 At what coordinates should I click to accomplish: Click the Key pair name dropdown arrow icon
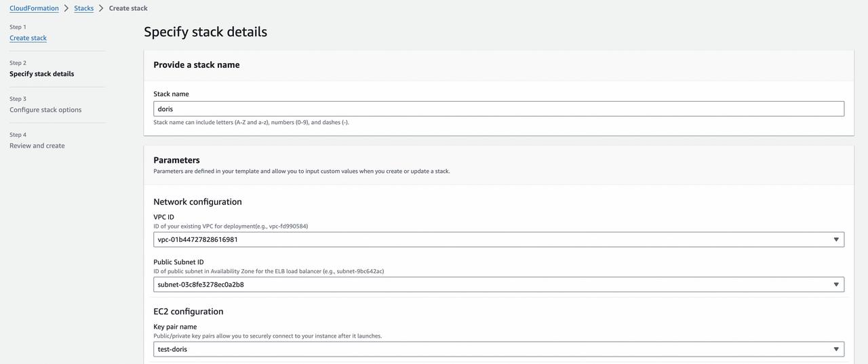(x=836, y=349)
